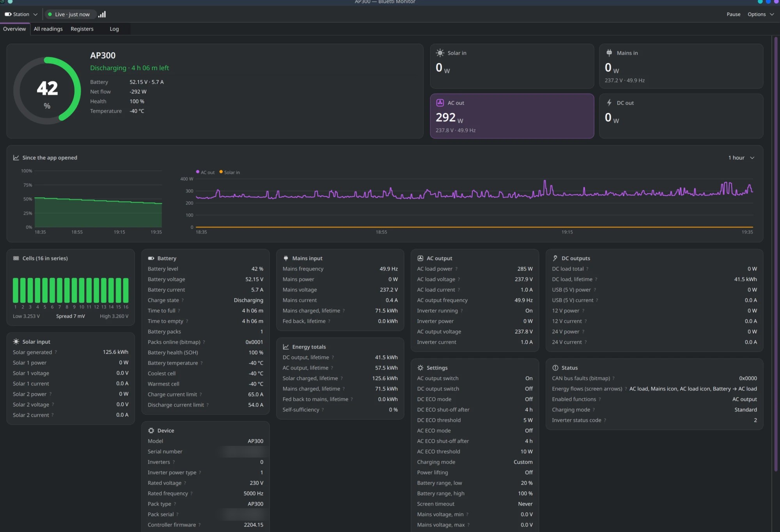
Task: Select the AC out 292 W card
Action: pos(512,116)
